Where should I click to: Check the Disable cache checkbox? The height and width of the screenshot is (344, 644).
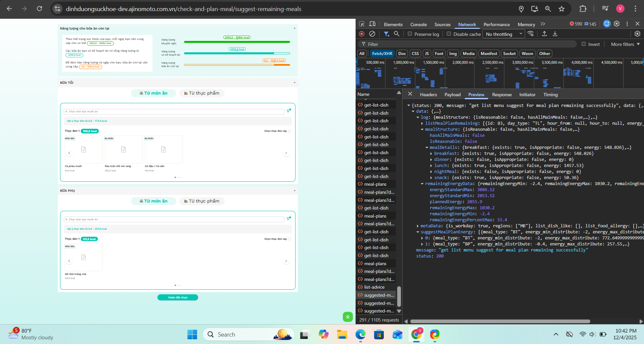449,34
